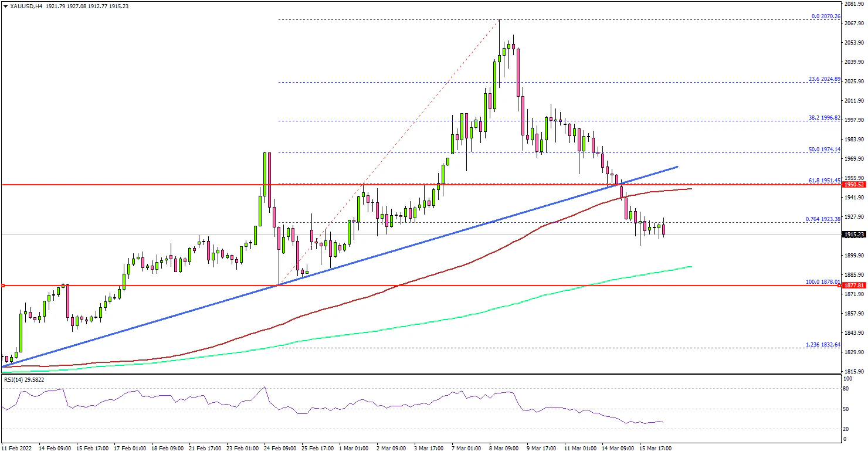Click the RSI scale value 80
The image size is (868, 455).
pyautogui.click(x=846, y=388)
